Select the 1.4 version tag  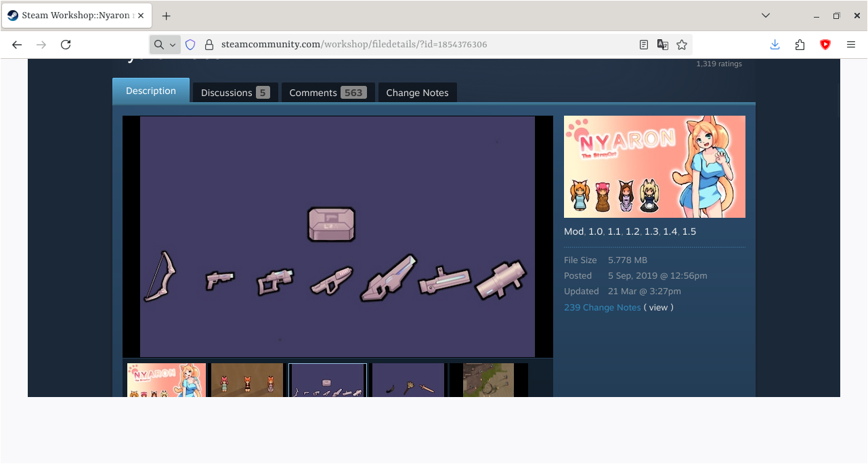[670, 231]
